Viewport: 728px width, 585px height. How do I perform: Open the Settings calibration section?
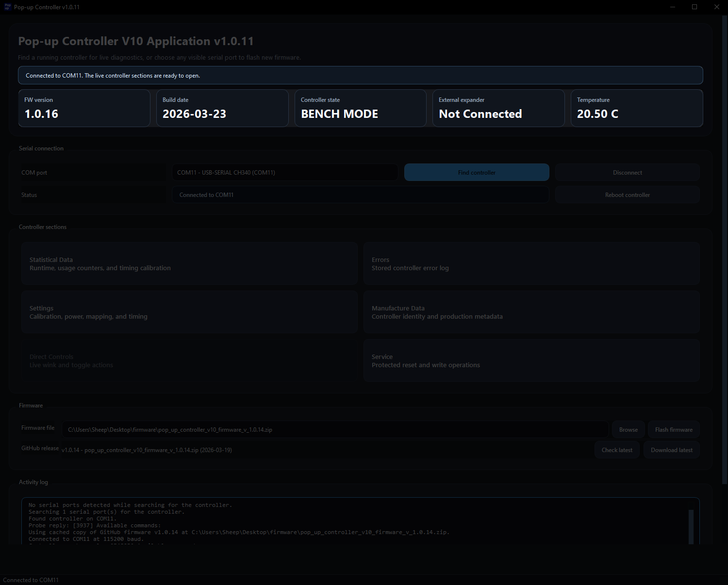tap(189, 312)
